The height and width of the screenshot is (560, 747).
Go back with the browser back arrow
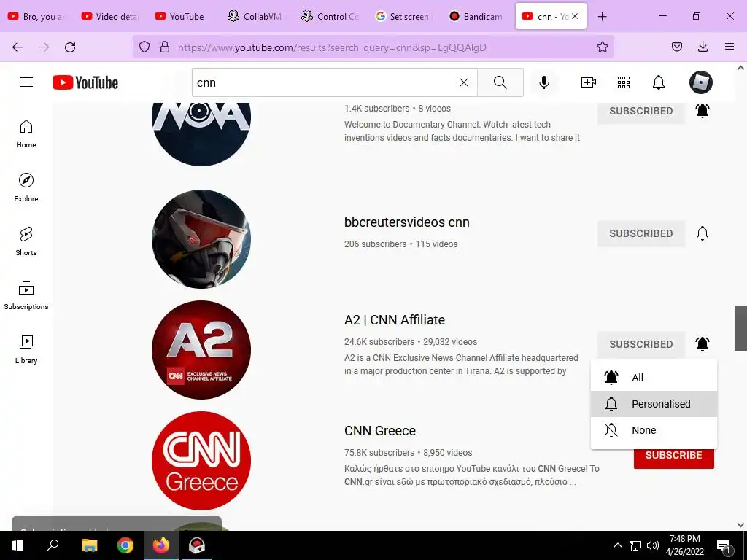pyautogui.click(x=18, y=47)
